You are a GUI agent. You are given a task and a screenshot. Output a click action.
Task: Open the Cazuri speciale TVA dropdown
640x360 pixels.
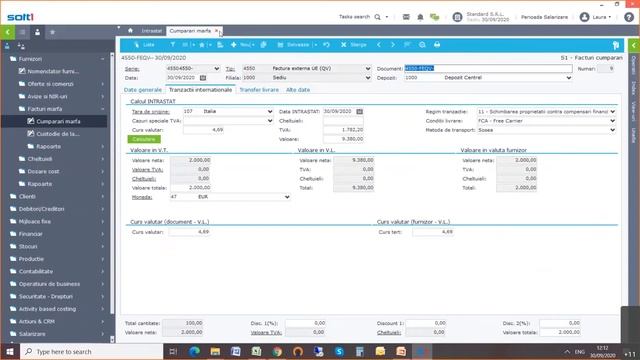270,121
